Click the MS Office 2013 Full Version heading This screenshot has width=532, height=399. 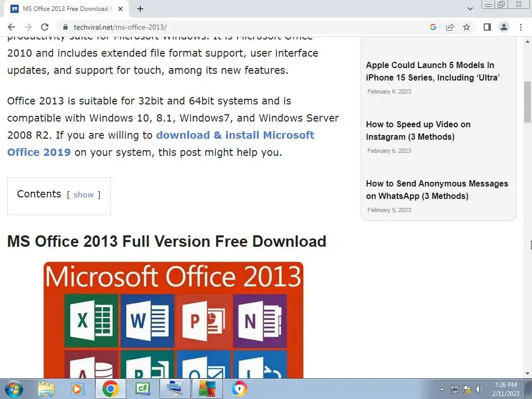pyautogui.click(x=167, y=242)
